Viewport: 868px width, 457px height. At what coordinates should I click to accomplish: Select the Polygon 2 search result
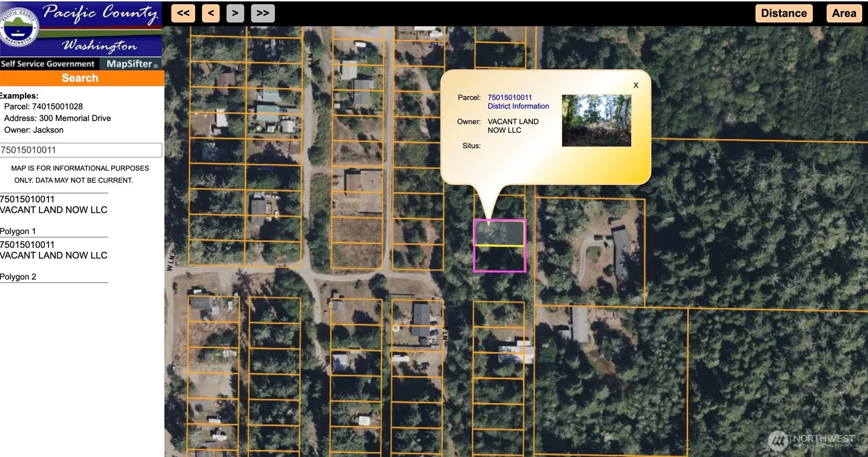(x=18, y=276)
